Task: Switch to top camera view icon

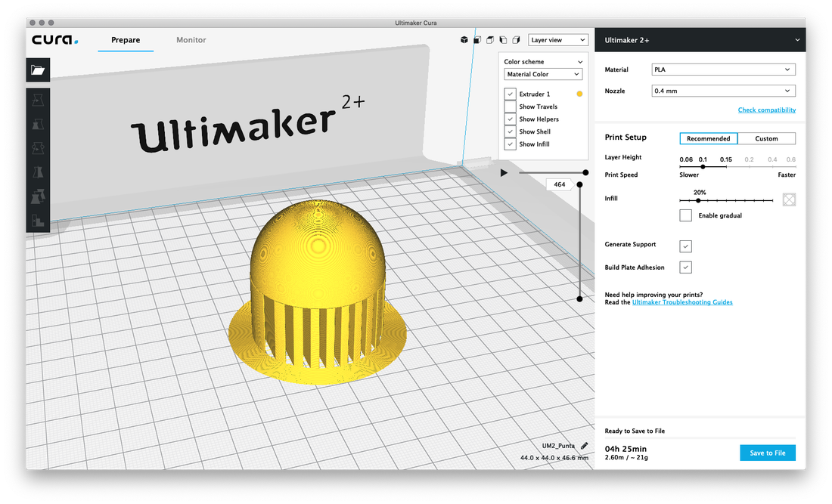Action: coord(490,40)
